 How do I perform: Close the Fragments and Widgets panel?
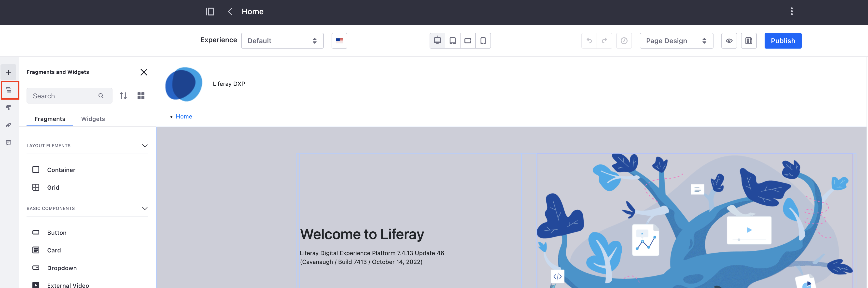coord(144,72)
